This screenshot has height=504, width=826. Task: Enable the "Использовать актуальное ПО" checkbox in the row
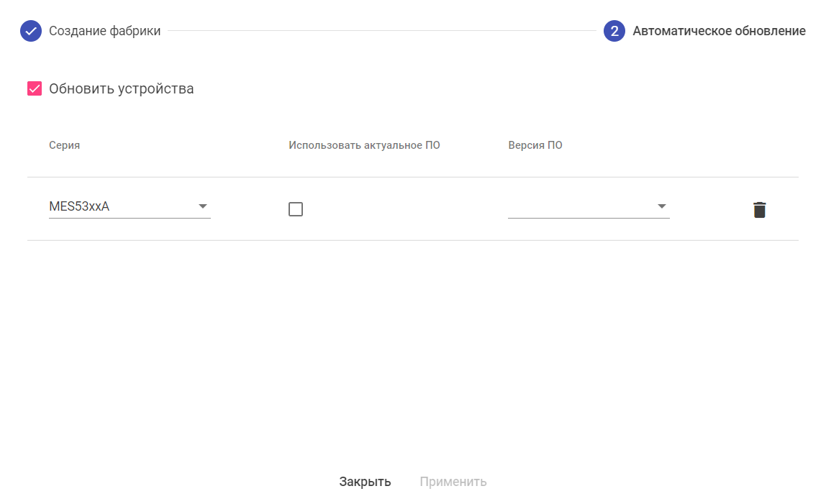[296, 209]
